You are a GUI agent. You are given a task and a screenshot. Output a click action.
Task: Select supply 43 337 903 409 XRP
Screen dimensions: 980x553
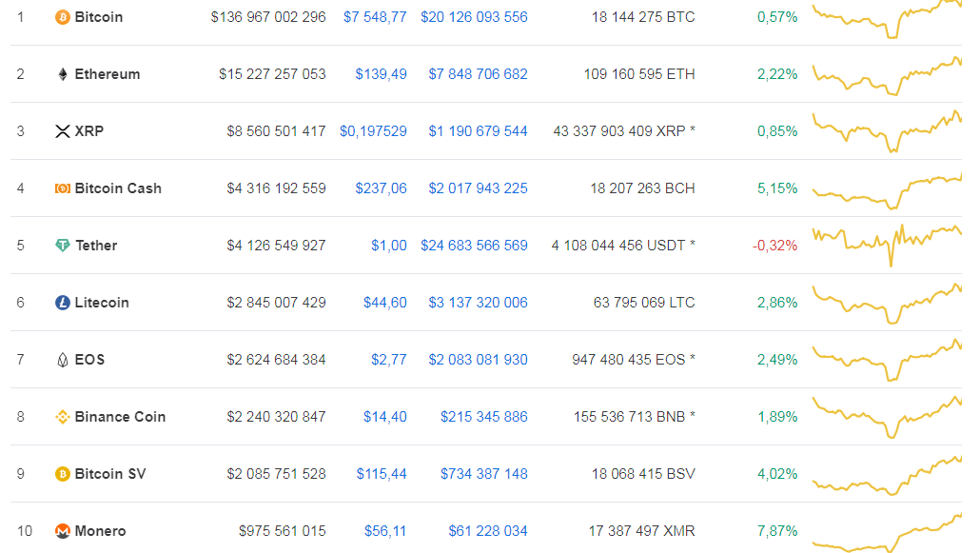click(x=619, y=131)
